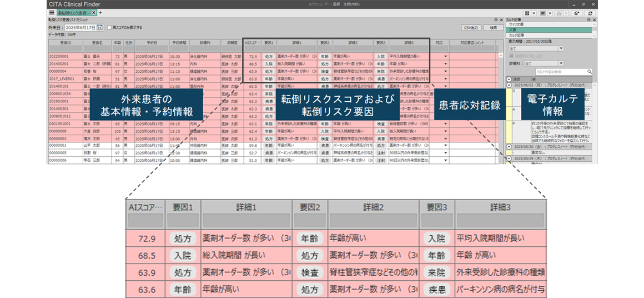644x298 pixels.
Task: Collapse the 2025/05/30 progress note entry
Action: [x=509, y=146]
